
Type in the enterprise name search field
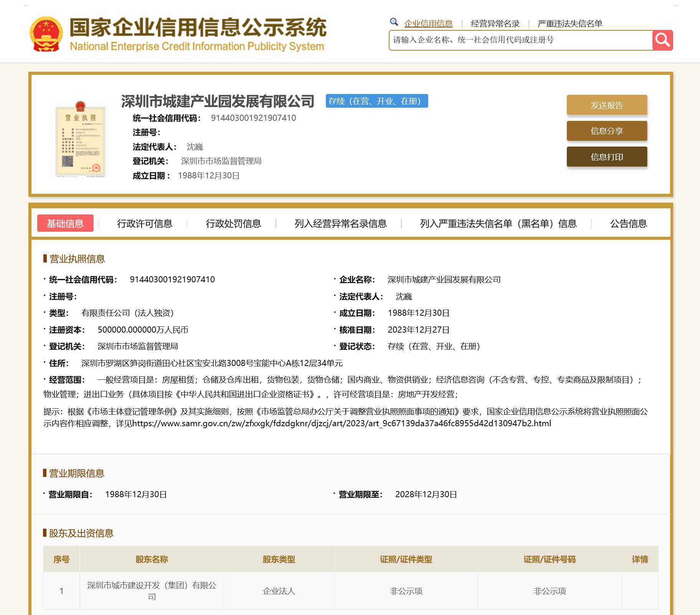(x=520, y=40)
